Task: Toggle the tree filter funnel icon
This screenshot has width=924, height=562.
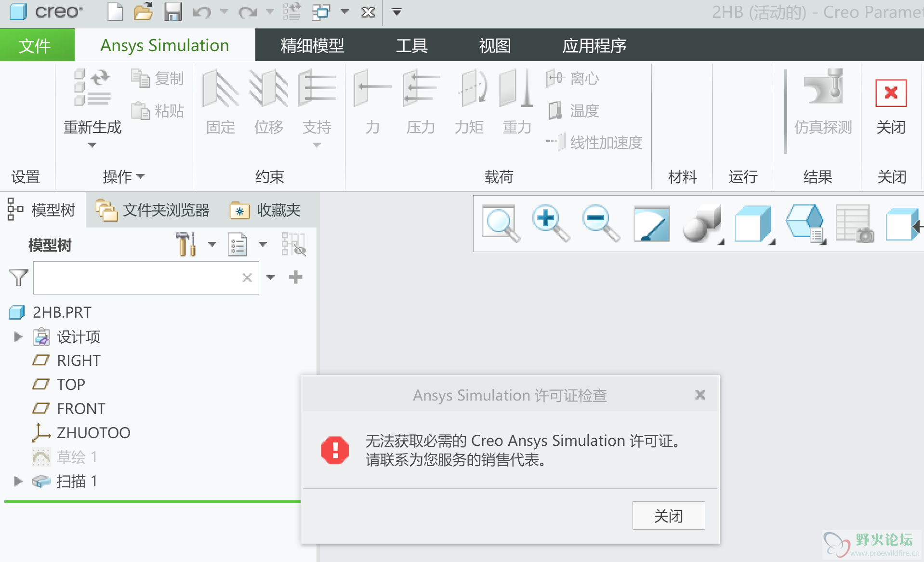Action: click(x=19, y=278)
